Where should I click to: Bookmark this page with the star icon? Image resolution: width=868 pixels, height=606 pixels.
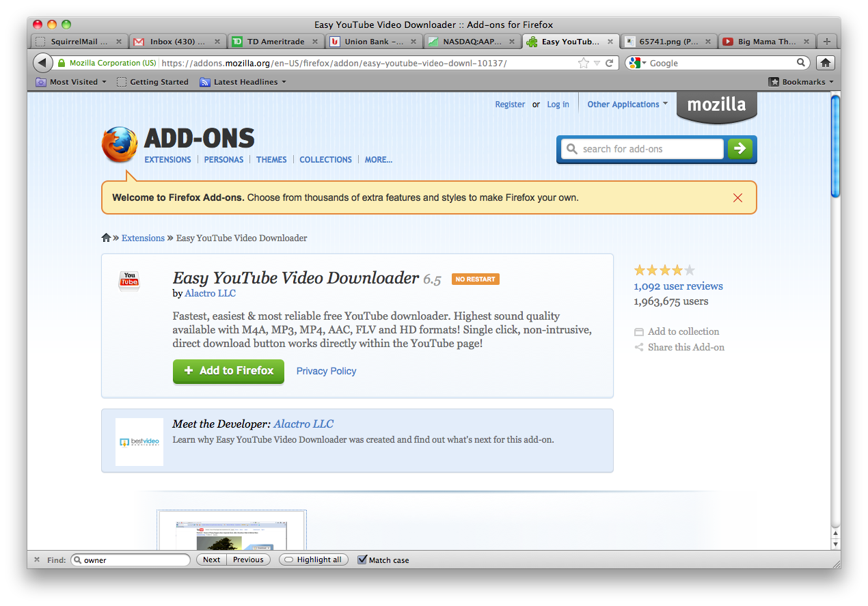tap(583, 63)
